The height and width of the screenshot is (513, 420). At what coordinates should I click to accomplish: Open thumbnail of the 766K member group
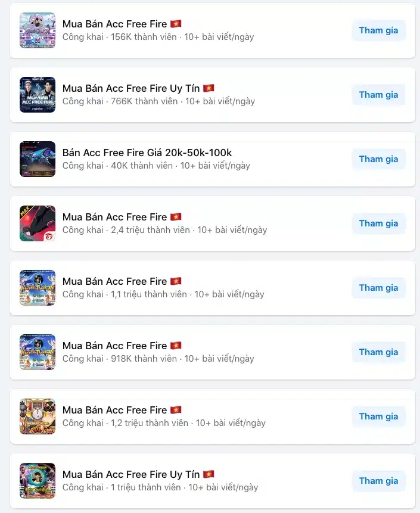click(38, 95)
